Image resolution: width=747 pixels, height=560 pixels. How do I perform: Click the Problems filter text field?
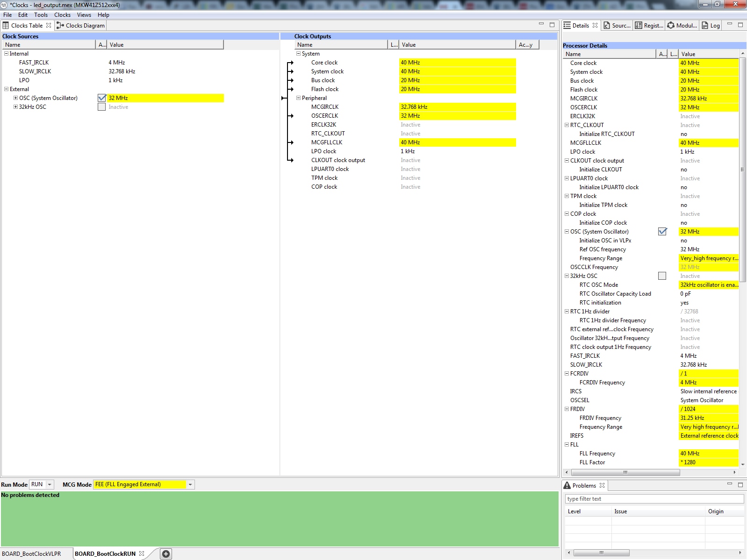coord(654,499)
